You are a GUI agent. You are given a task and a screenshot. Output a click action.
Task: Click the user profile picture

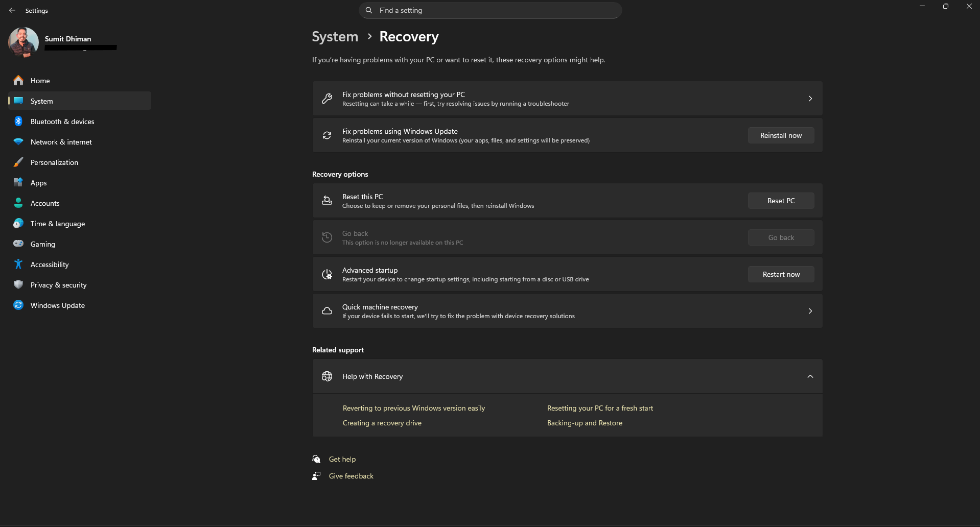[x=24, y=42]
